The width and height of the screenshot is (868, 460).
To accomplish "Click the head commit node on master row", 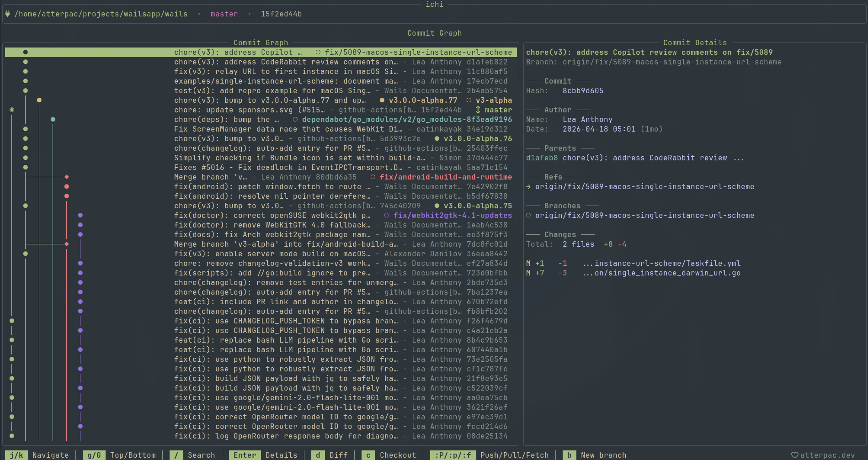I will 12,110.
